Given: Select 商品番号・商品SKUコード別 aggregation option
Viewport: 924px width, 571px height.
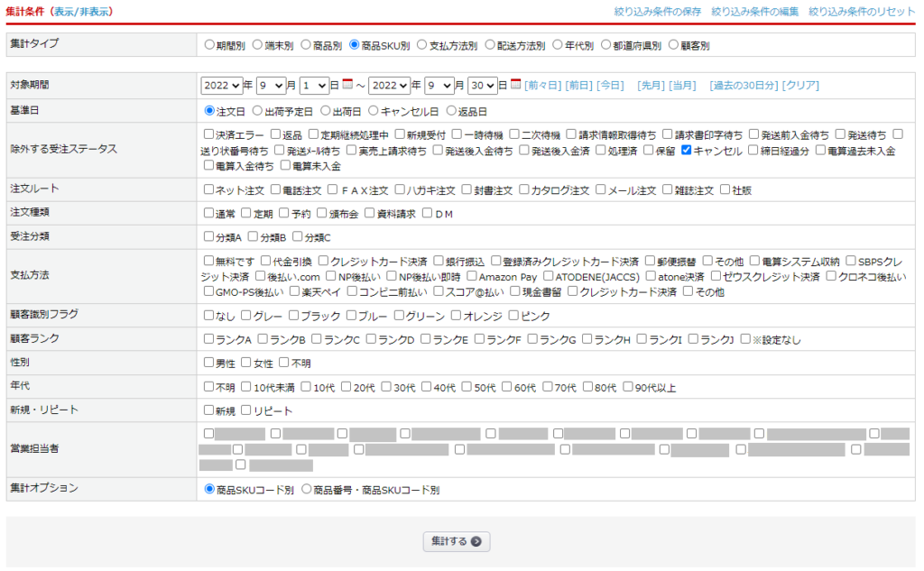Looking at the screenshot, I should [306, 490].
